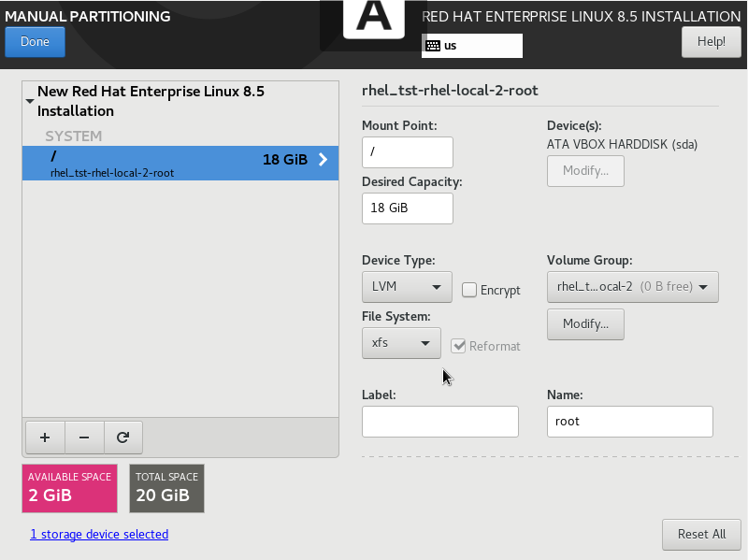This screenshot has width=748, height=560.
Task: Click the Reset All button
Action: pyautogui.click(x=702, y=534)
